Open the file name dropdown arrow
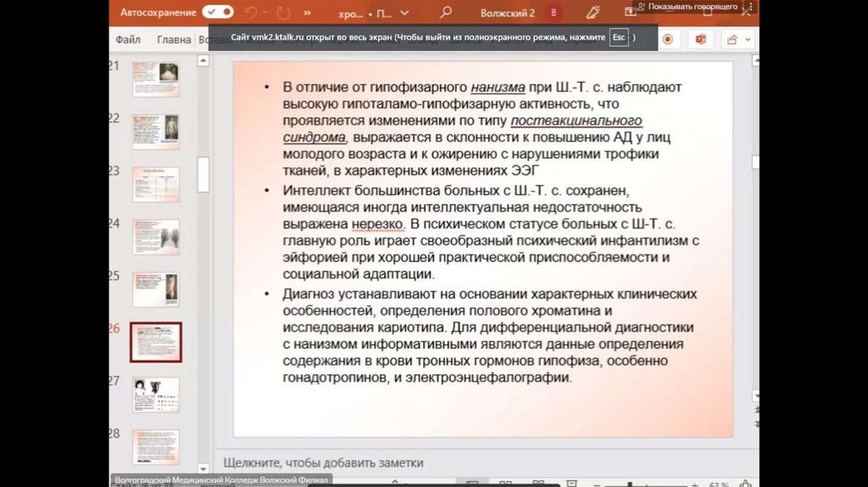Screen dimensions: 868x487 click(x=404, y=14)
